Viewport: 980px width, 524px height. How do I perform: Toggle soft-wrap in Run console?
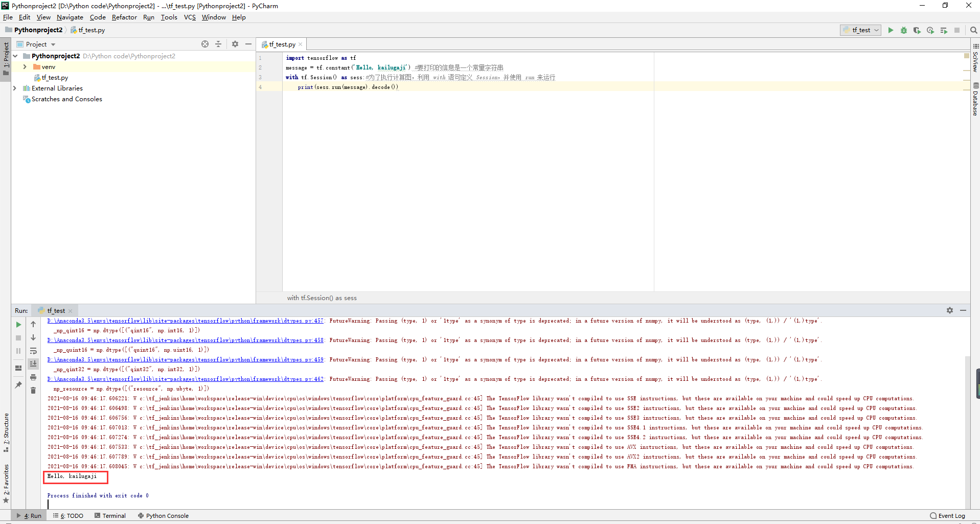pos(33,351)
